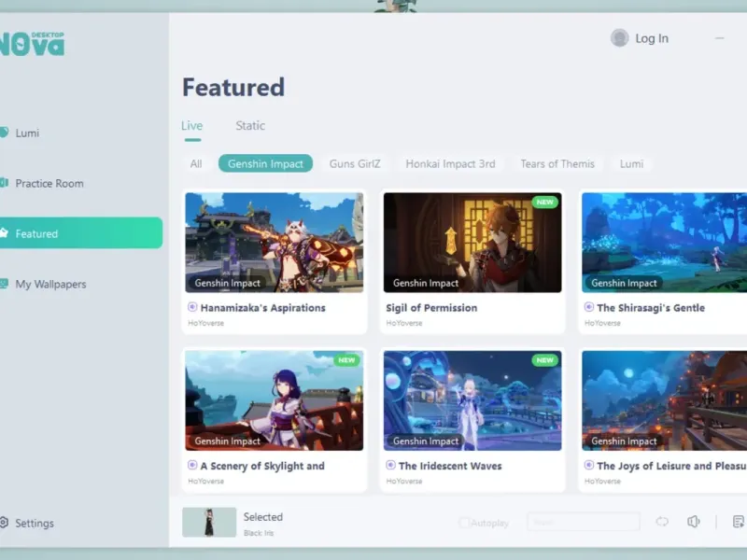Viewport: 747px width, 560px height.
Task: Click live icon beside The Shirasagi's Gentle
Action: (589, 307)
